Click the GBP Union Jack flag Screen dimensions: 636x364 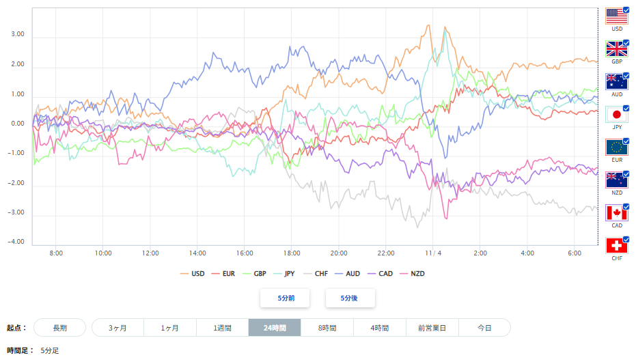(x=616, y=49)
